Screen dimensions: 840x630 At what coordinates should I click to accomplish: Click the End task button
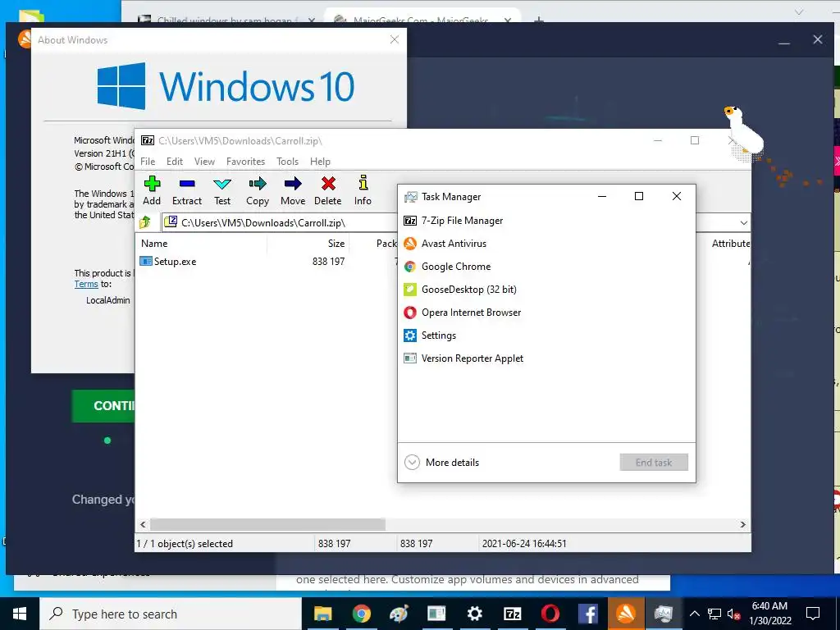coord(654,463)
